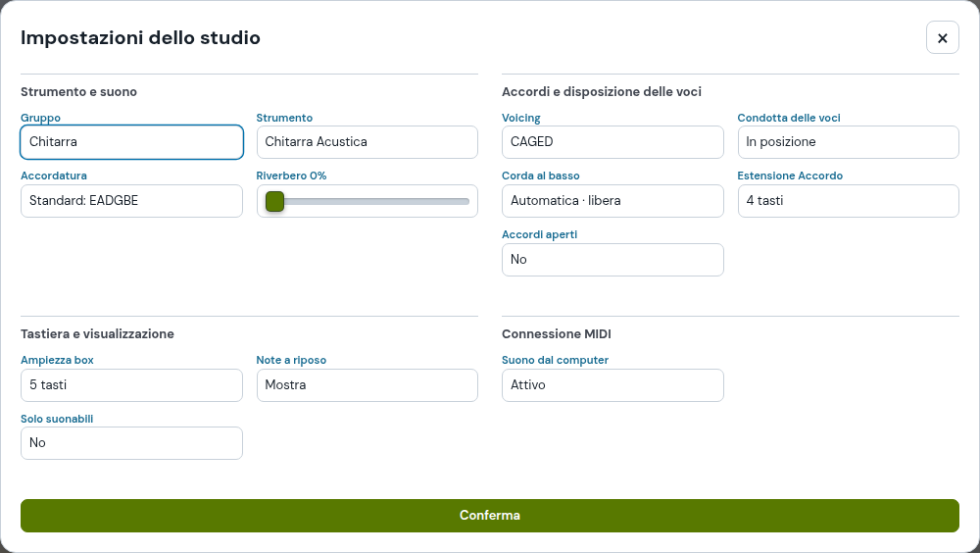The height and width of the screenshot is (553, 980).
Task: Close the Impostazioni dello studio dialog
Action: click(942, 37)
